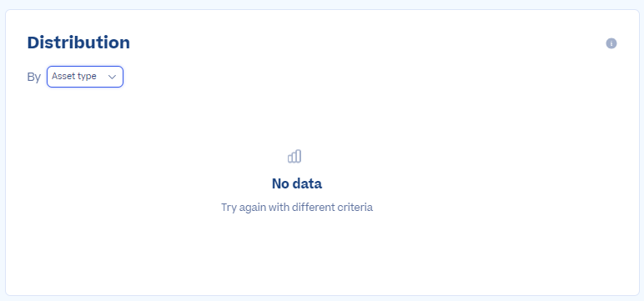Image resolution: width=644 pixels, height=301 pixels.
Task: Open details via the circular i icon
Action: click(611, 43)
